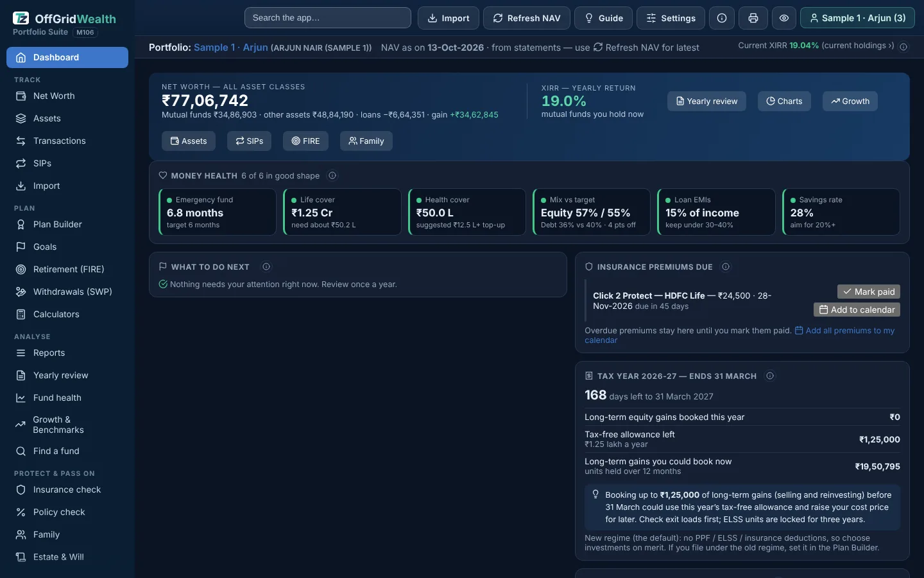Screen dimensions: 924x578
Task: Click the Sample 1 · Arjun portfolio link
Action: tap(231, 48)
